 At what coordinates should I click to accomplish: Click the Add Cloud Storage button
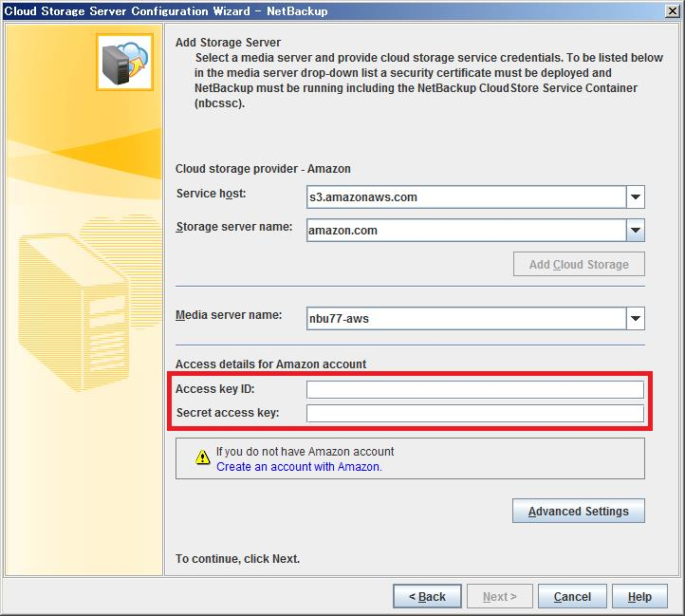(x=579, y=264)
